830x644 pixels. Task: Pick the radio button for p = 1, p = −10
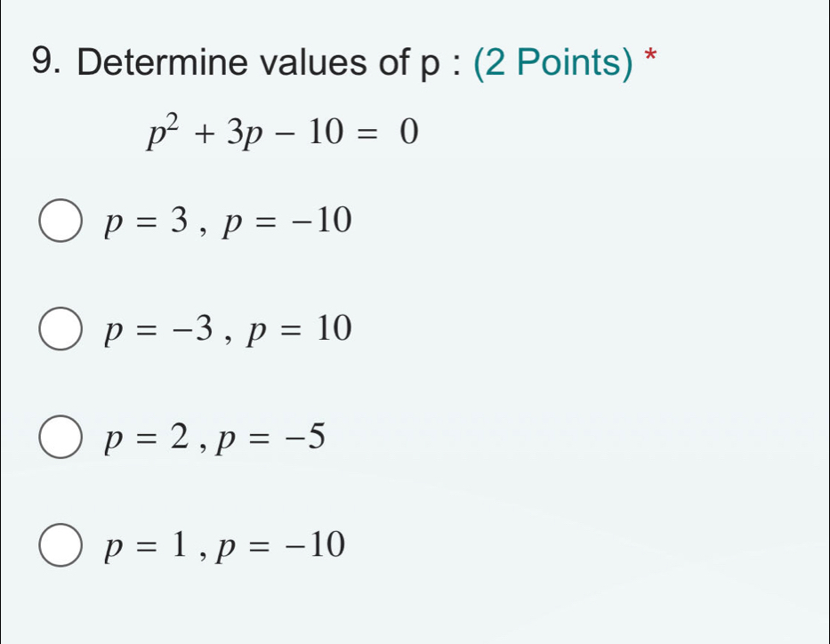pyautogui.click(x=60, y=544)
